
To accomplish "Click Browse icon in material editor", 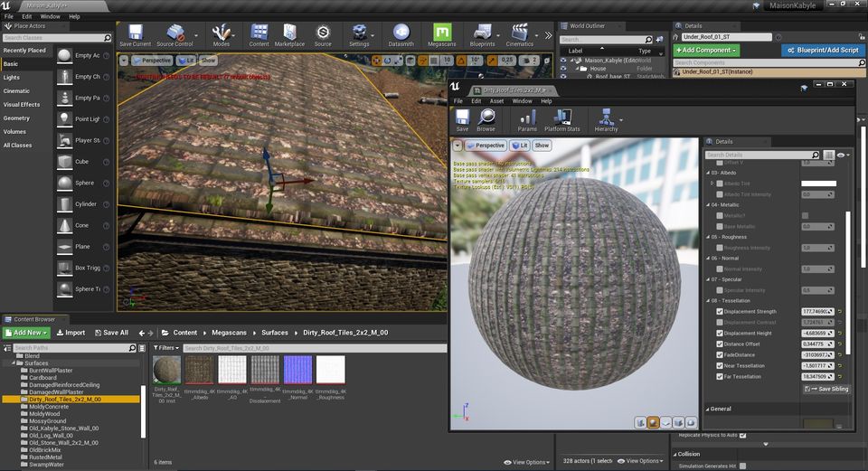I will (486, 120).
